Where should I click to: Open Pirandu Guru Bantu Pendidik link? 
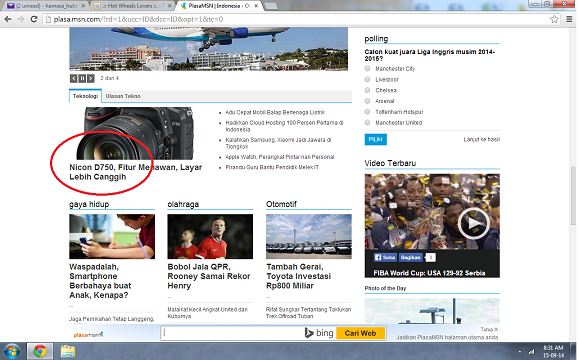tap(272, 167)
